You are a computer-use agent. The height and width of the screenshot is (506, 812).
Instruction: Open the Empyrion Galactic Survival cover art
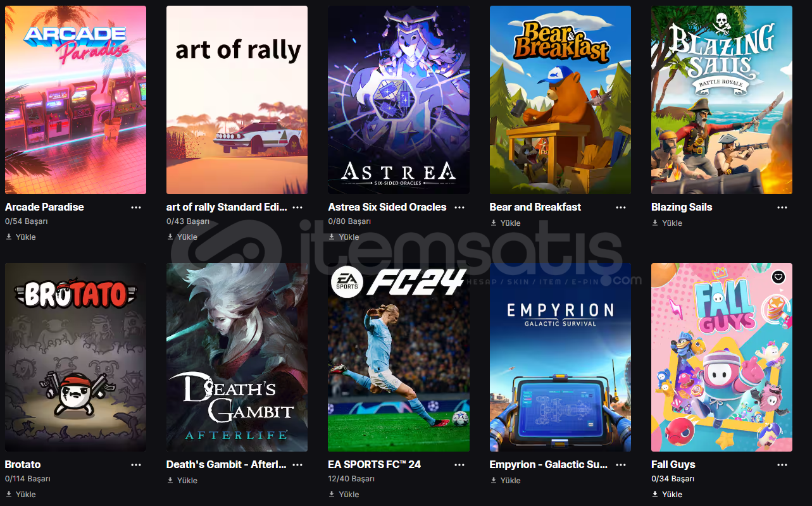point(560,357)
